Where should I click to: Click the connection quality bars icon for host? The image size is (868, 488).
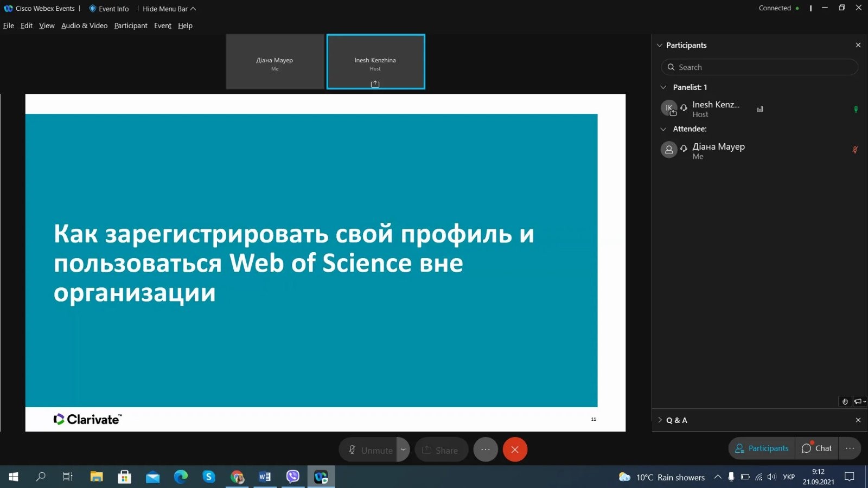[x=760, y=109]
